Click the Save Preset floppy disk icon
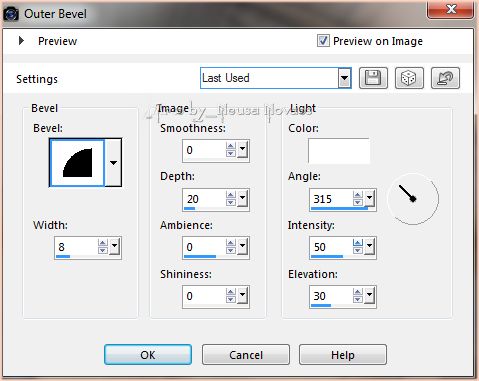The width and height of the screenshot is (479, 381). point(373,78)
